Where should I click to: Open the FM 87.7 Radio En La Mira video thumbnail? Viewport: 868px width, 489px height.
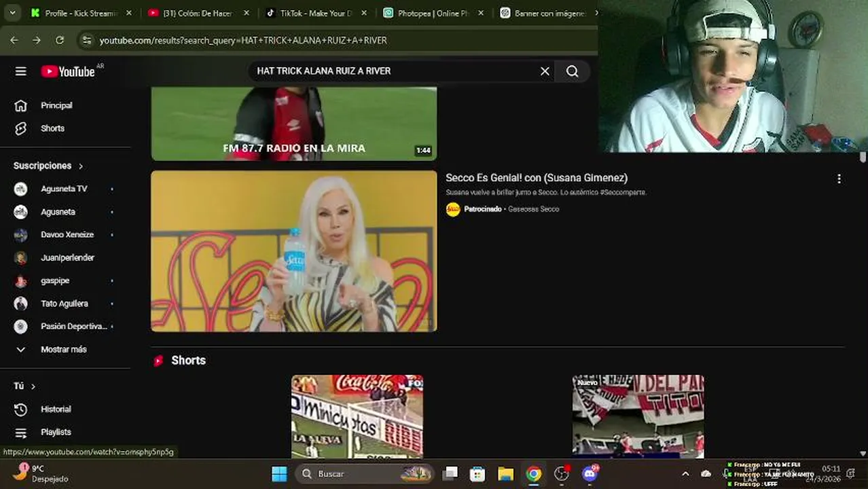293,124
